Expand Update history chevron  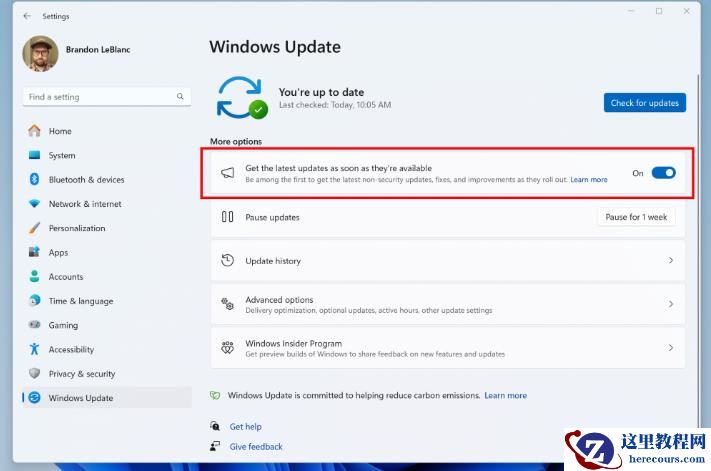click(x=671, y=260)
